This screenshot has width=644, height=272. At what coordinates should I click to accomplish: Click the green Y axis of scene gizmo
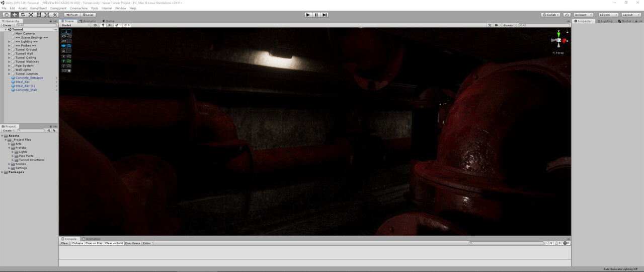tap(558, 34)
